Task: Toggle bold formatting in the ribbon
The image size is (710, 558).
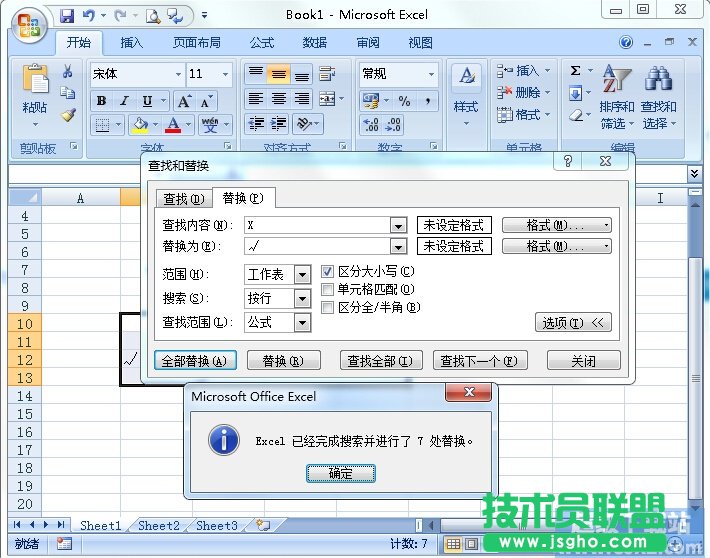Action: point(101,101)
